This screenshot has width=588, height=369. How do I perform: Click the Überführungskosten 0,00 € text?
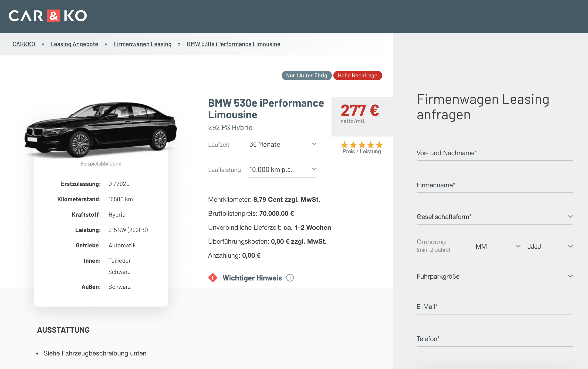tap(267, 241)
